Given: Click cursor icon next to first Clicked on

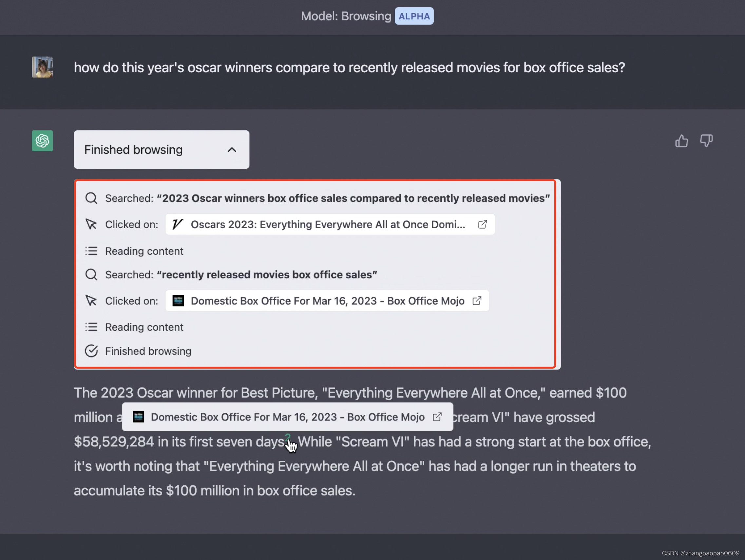Looking at the screenshot, I should 91,225.
